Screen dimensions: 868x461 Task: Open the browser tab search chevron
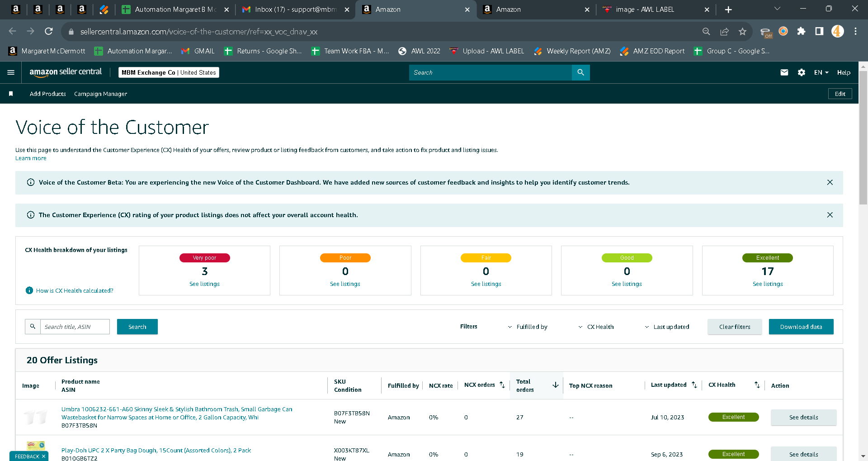click(x=777, y=9)
